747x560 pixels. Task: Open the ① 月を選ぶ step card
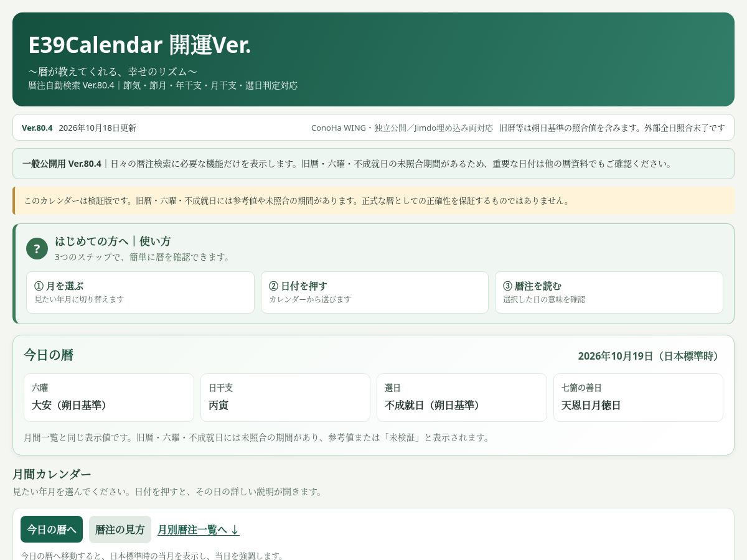pyautogui.click(x=140, y=292)
